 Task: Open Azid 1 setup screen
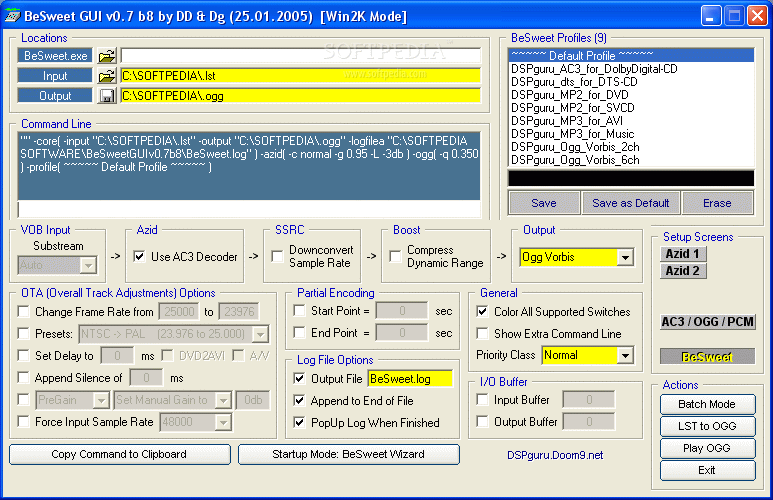click(x=683, y=254)
